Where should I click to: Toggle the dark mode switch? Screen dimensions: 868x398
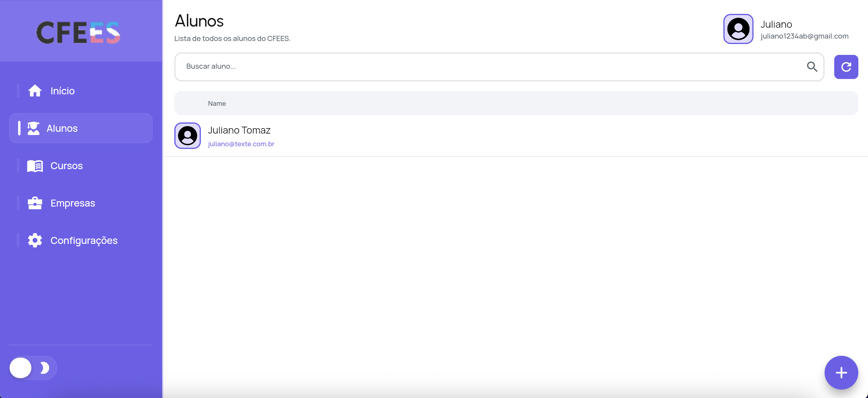coord(33,368)
